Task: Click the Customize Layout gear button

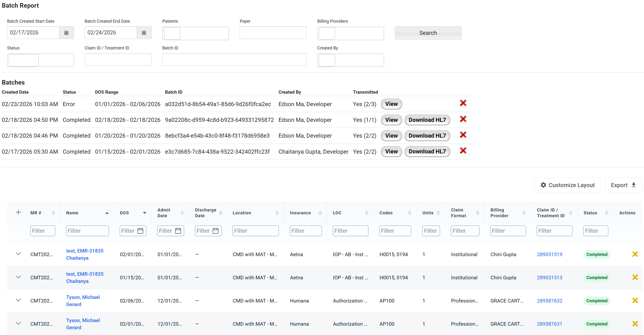Action: (567, 185)
